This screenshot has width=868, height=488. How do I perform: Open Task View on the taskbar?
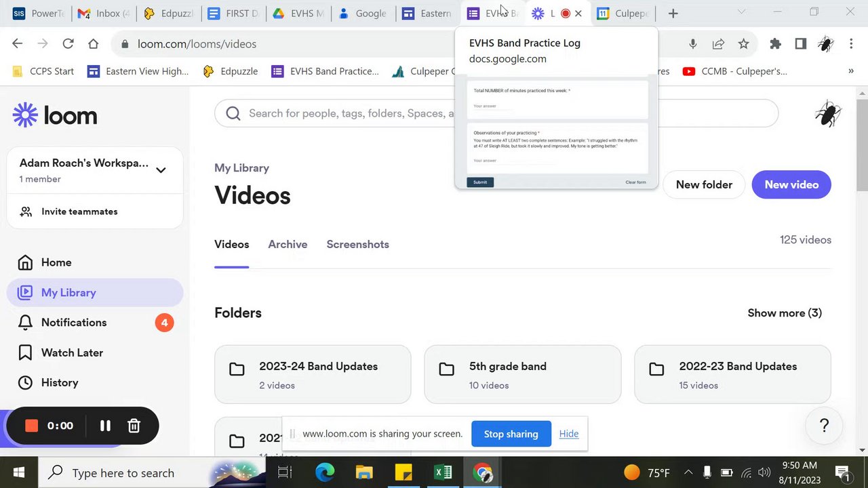pos(285,472)
